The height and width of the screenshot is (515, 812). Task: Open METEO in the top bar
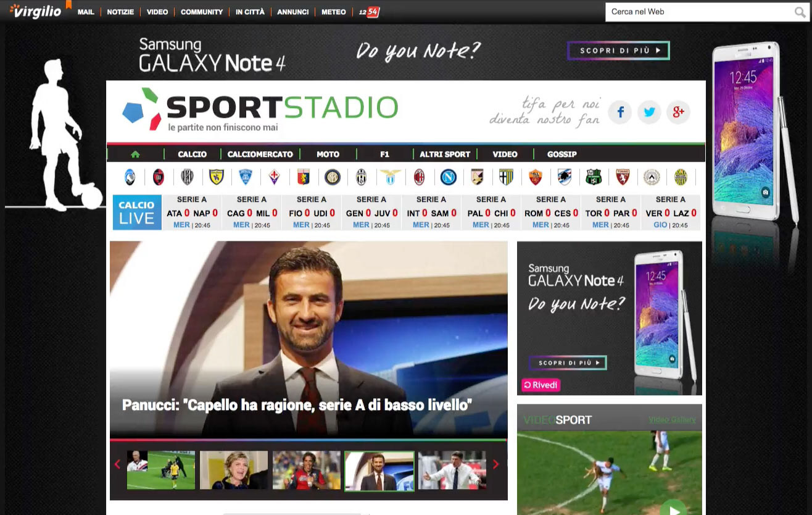(334, 12)
